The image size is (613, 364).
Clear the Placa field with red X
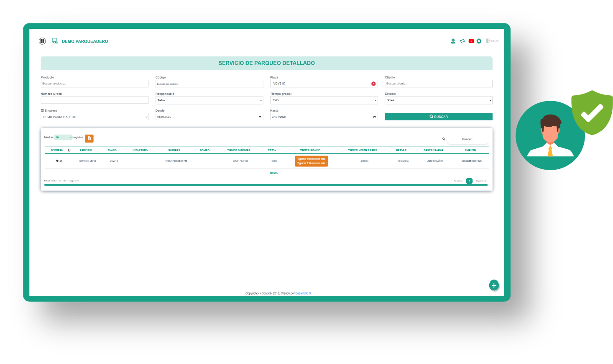(373, 84)
